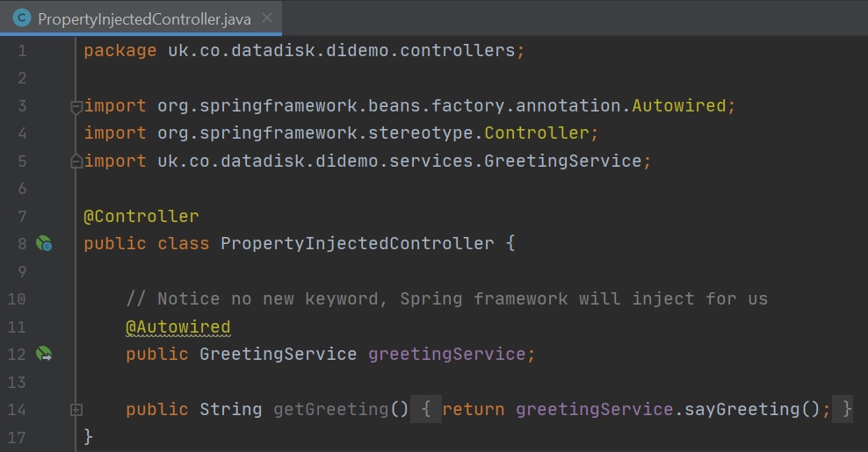Click the getGreeting method name
Screen dimensions: 868x452
coord(329,409)
